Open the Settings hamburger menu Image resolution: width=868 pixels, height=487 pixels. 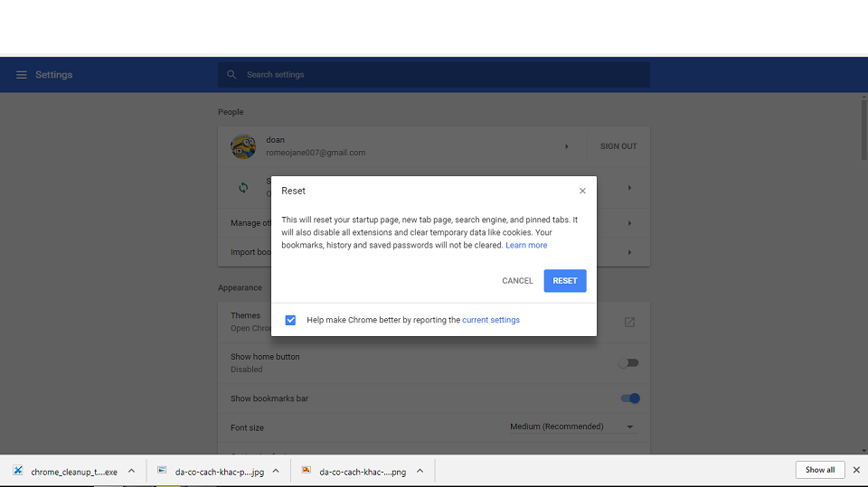pyautogui.click(x=21, y=75)
